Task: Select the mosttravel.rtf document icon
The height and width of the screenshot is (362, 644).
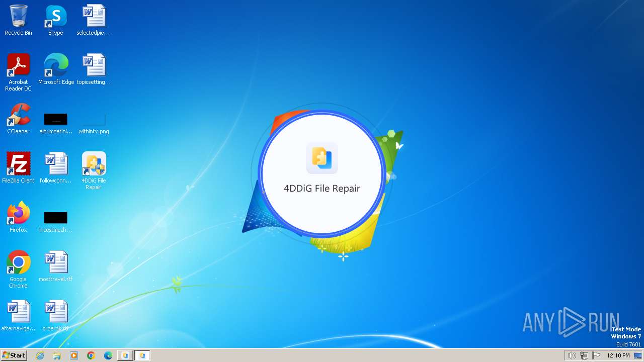Action: pos(56,266)
